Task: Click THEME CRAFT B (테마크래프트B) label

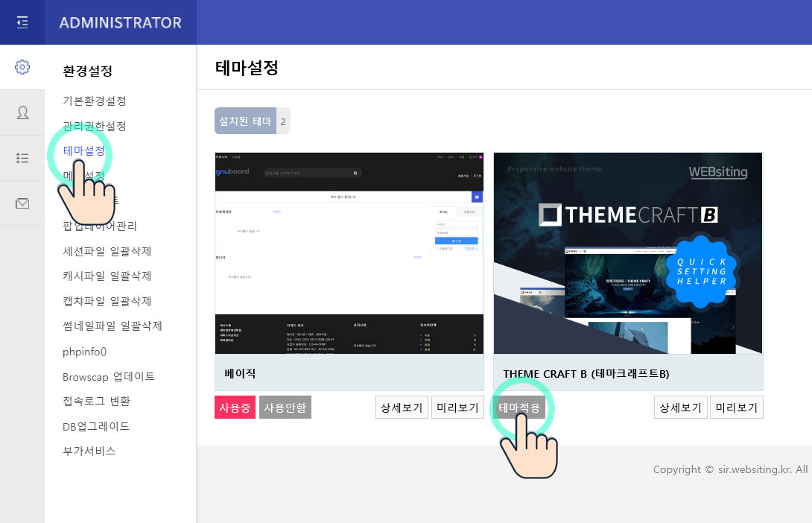Action: tap(586, 374)
